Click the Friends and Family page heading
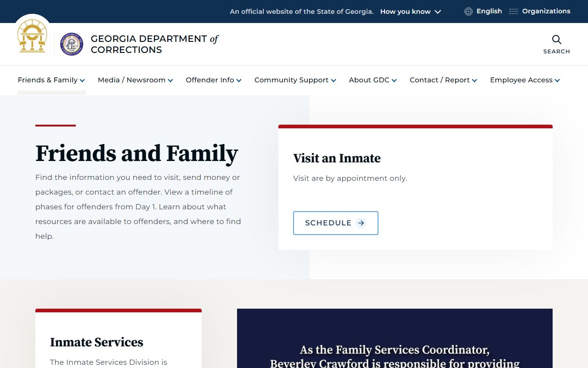Viewport: 588px width, 368px height. 137,153
